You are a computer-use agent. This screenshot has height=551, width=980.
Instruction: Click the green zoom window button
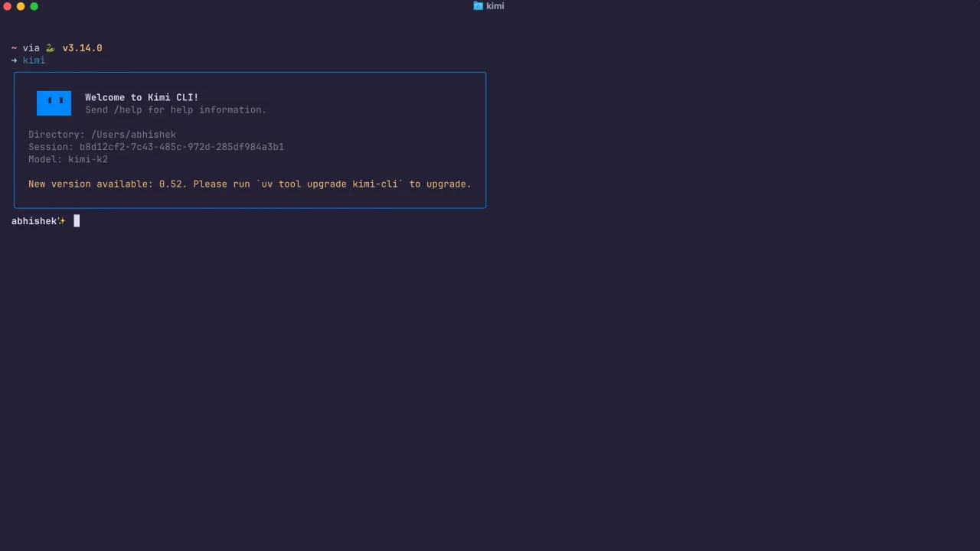pos(34,6)
